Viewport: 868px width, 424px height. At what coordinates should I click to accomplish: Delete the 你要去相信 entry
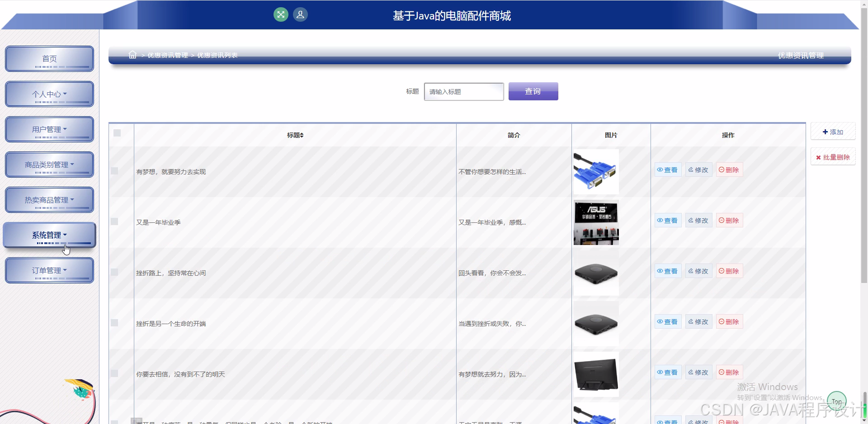point(729,372)
